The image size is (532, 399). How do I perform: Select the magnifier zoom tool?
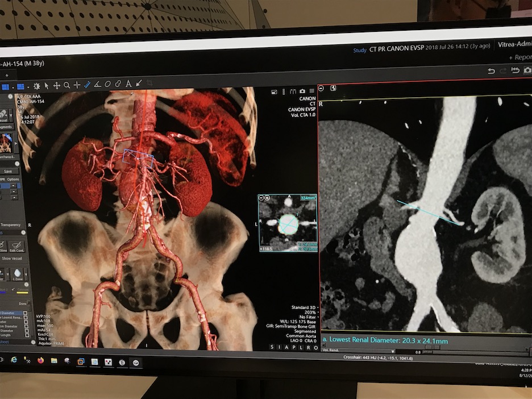point(67,85)
